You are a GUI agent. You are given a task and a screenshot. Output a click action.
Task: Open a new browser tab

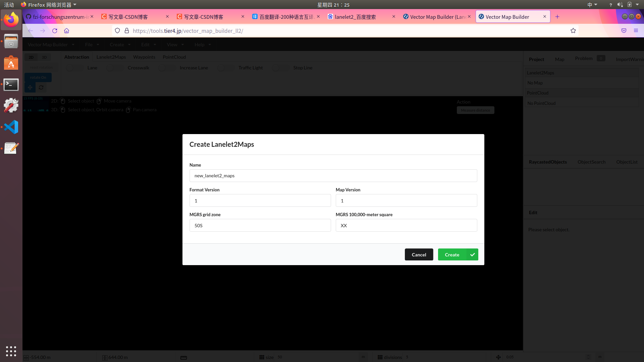[557, 17]
